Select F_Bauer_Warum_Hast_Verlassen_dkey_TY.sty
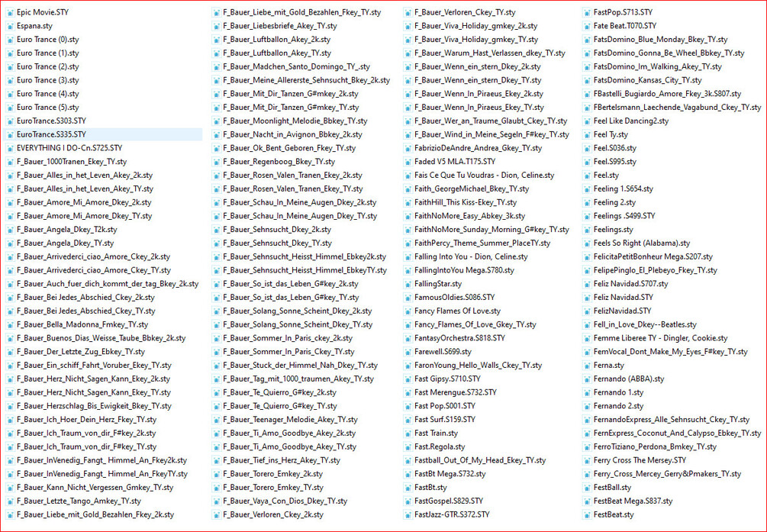 (490, 53)
